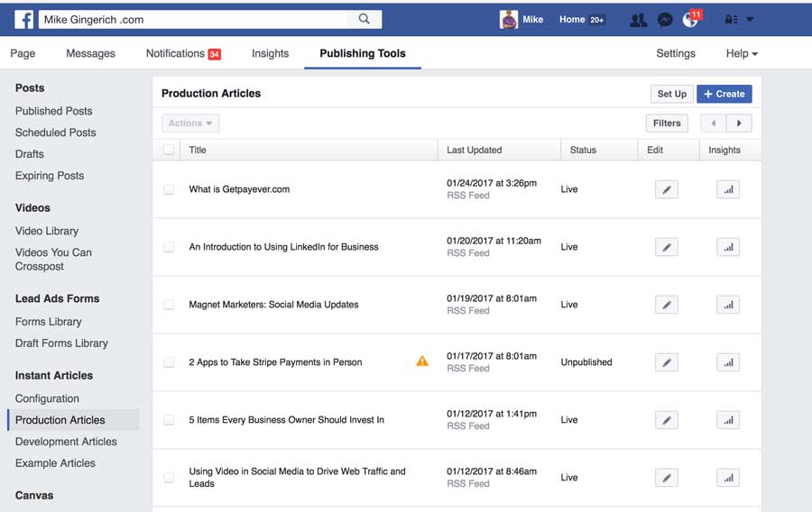Viewport: 812px width, 512px height.
Task: Expand the Help dropdown menu
Action: click(x=742, y=54)
